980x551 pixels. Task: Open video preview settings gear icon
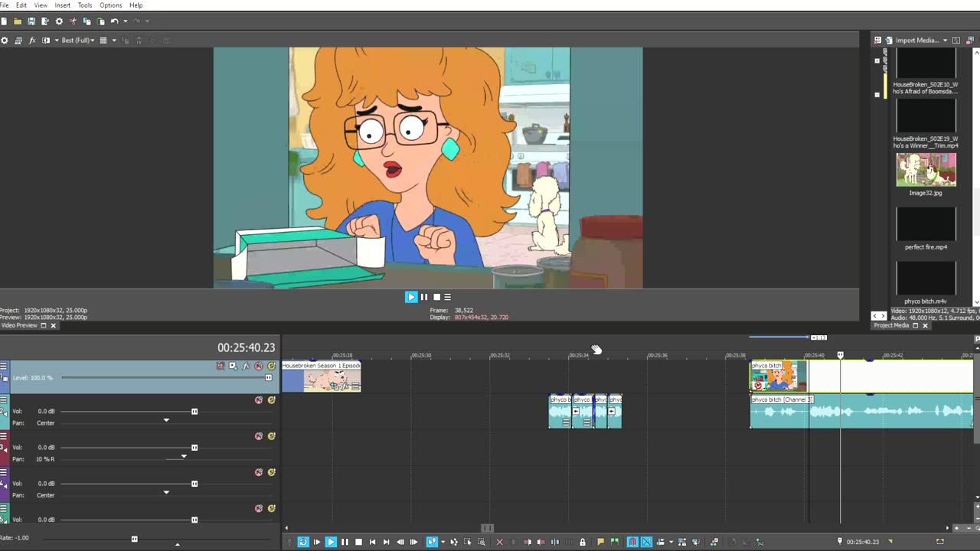(5, 41)
